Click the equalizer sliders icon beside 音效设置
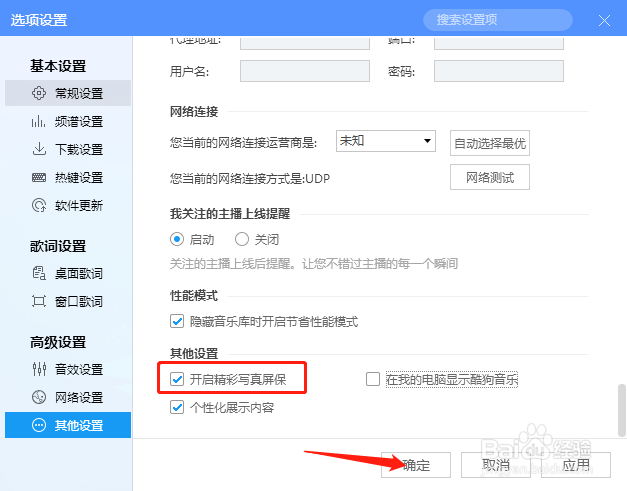Image resolution: width=627 pixels, height=491 pixels. tap(39, 369)
